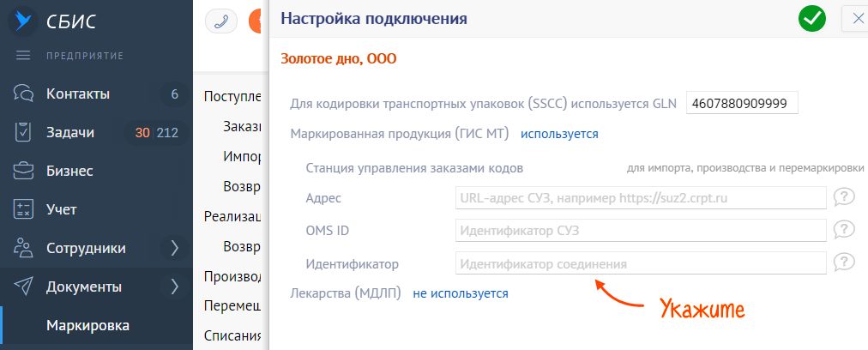Select Маркировка in the sidebar
The width and height of the screenshot is (868, 350).
tap(87, 325)
